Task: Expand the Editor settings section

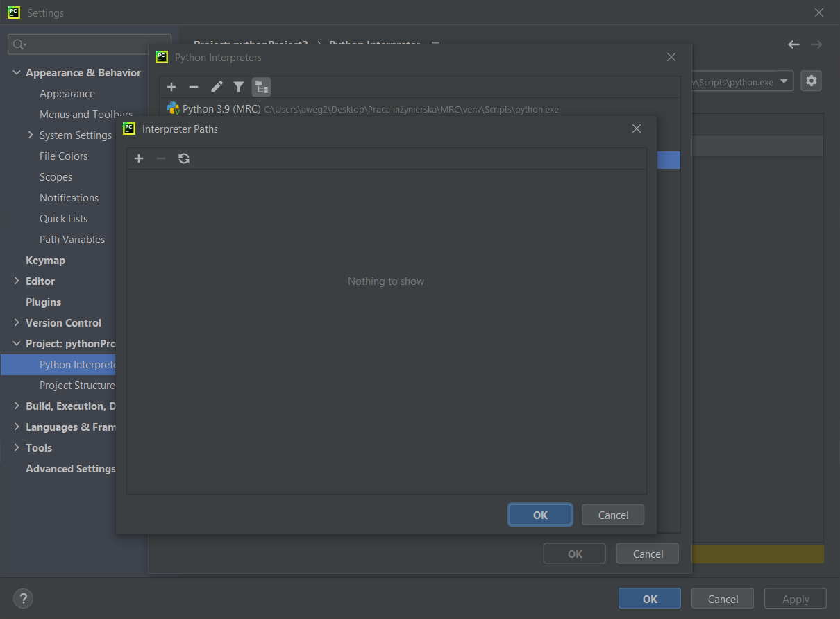Action: point(17,281)
